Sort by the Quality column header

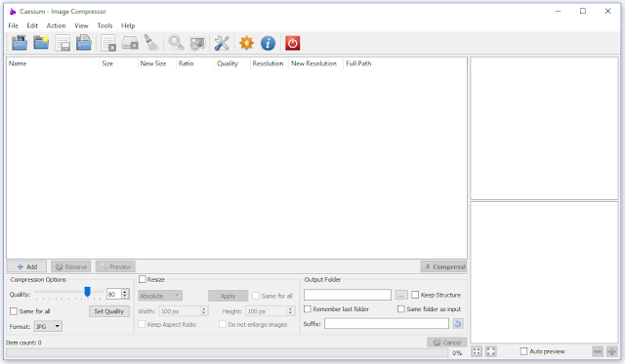pos(232,63)
